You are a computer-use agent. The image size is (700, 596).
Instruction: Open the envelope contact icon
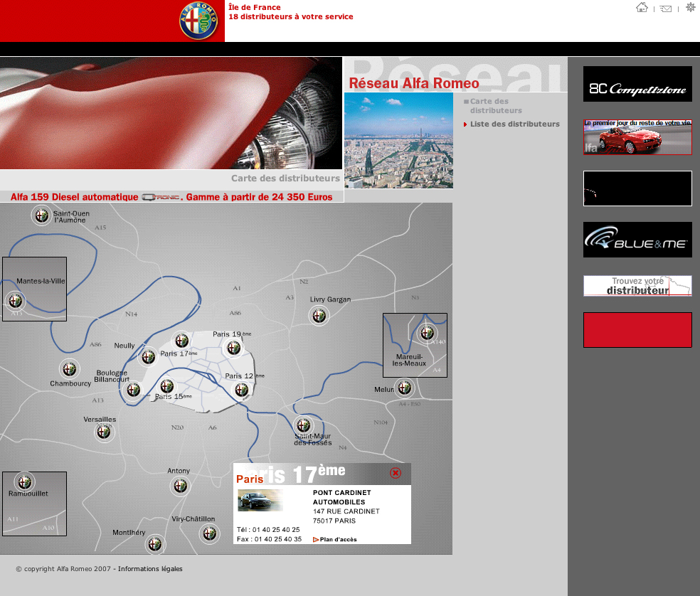[666, 9]
